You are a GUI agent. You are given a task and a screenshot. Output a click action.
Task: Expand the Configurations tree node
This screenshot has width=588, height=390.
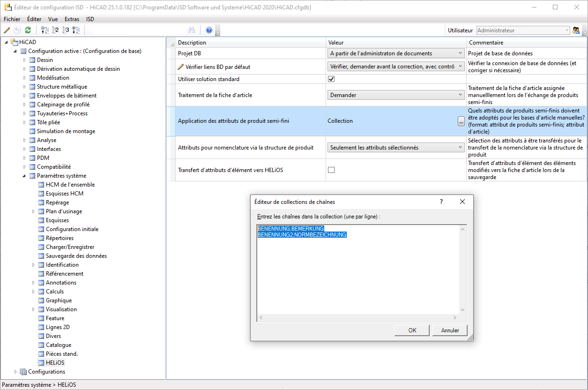click(16, 372)
